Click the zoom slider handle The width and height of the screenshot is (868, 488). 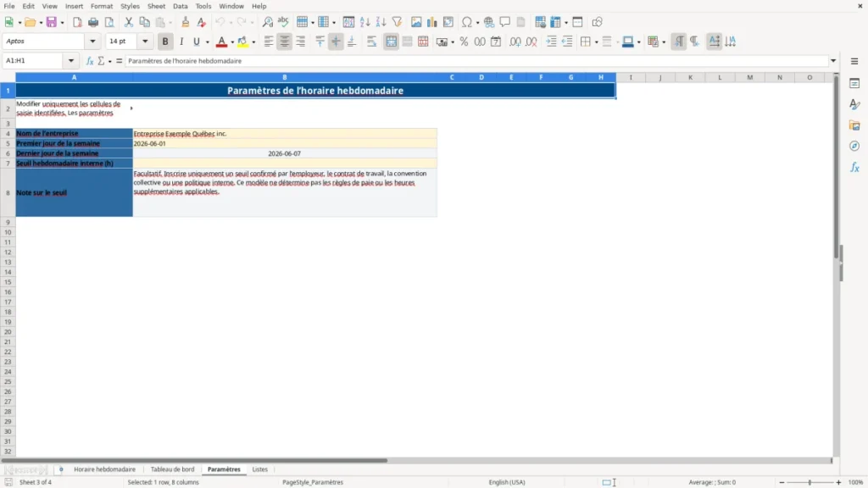point(810,482)
